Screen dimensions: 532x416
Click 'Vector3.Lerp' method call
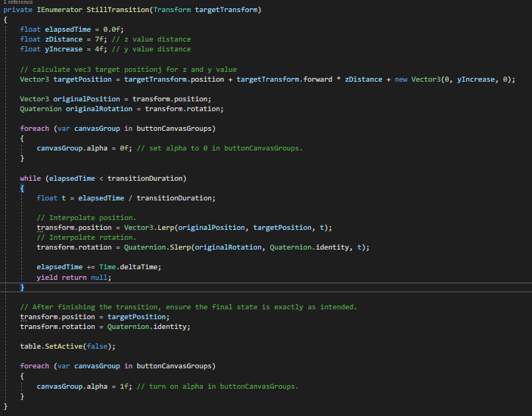click(x=149, y=228)
